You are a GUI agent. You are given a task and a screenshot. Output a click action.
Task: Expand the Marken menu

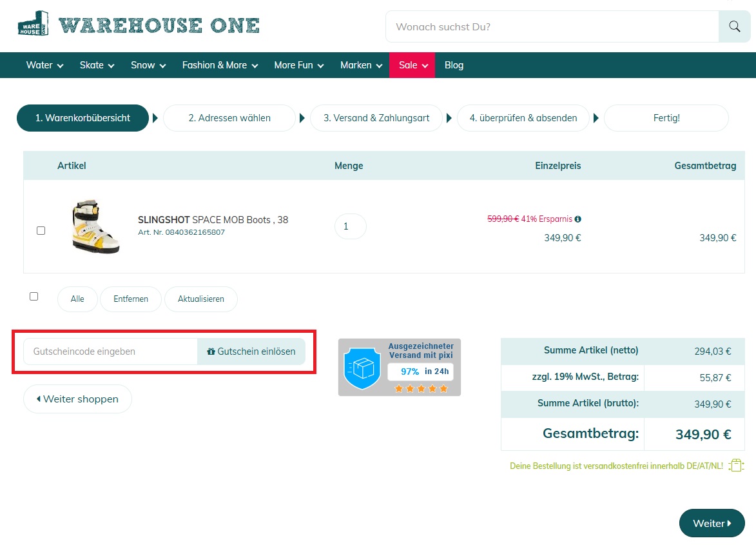[x=361, y=65]
